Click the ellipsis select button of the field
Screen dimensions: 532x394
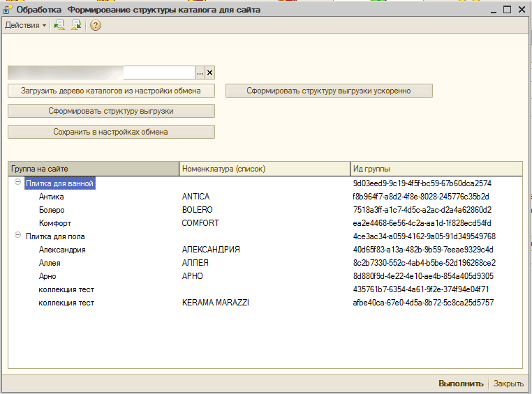point(199,73)
